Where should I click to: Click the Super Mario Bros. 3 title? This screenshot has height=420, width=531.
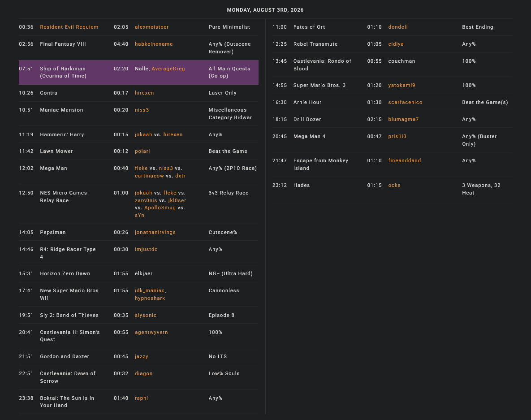point(319,85)
